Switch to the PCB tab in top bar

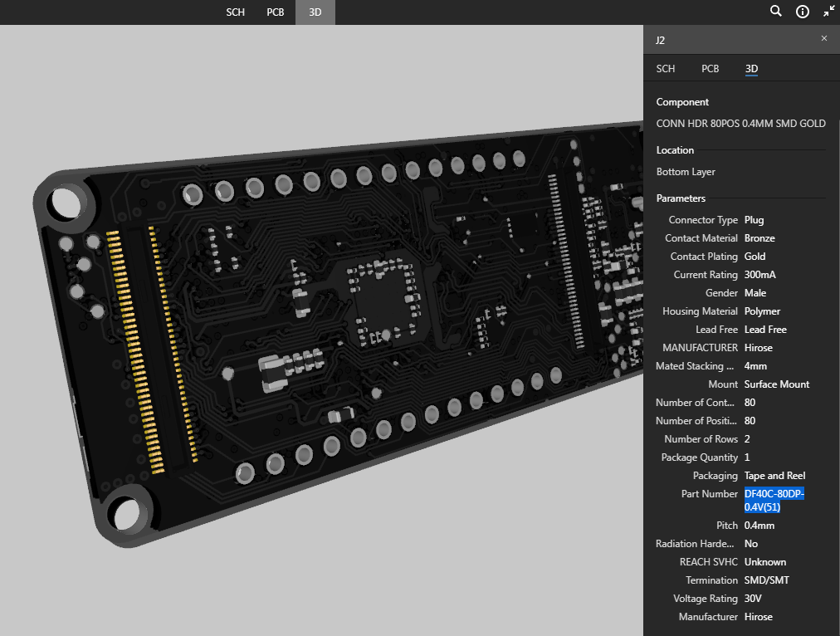276,12
